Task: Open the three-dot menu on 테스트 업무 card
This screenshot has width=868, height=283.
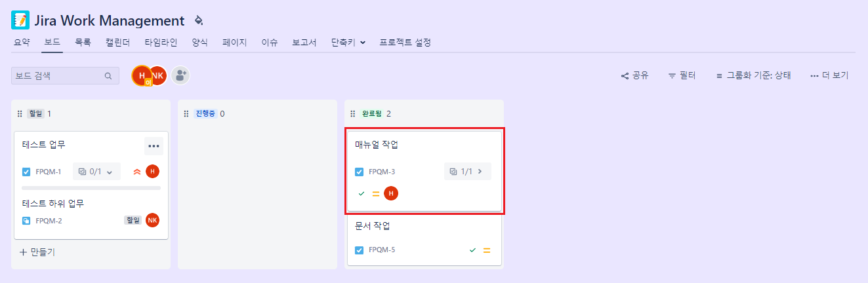Action: 154,145
